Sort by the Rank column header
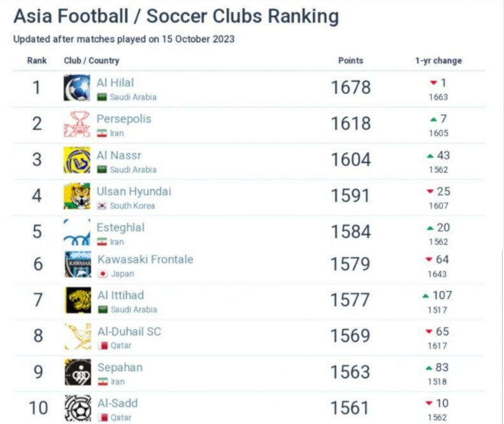The width and height of the screenshot is (504, 424). (36, 61)
